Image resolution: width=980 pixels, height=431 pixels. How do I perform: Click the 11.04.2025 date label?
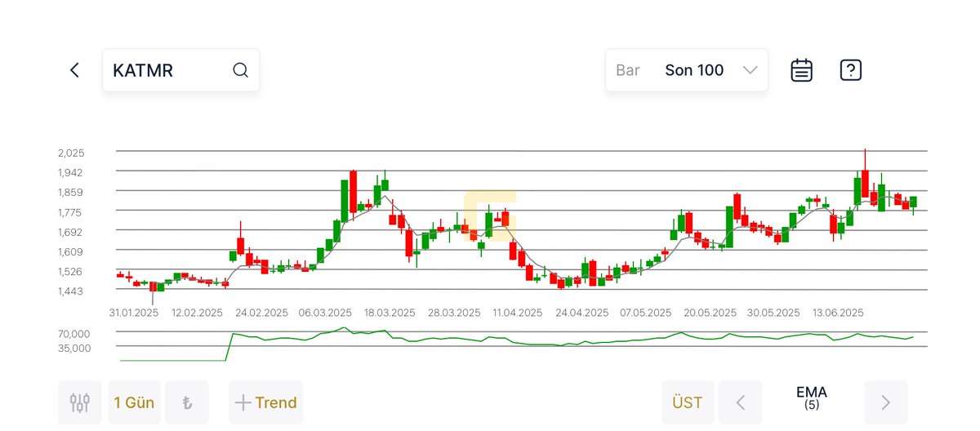[518, 313]
